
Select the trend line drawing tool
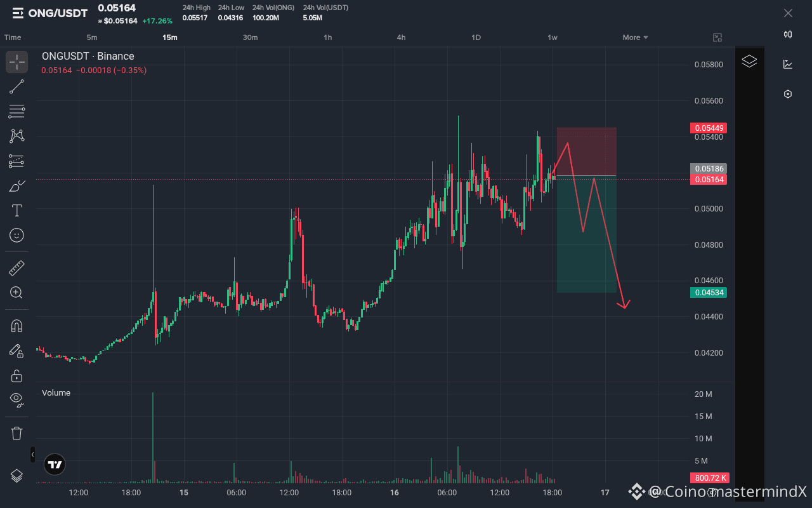pos(17,87)
